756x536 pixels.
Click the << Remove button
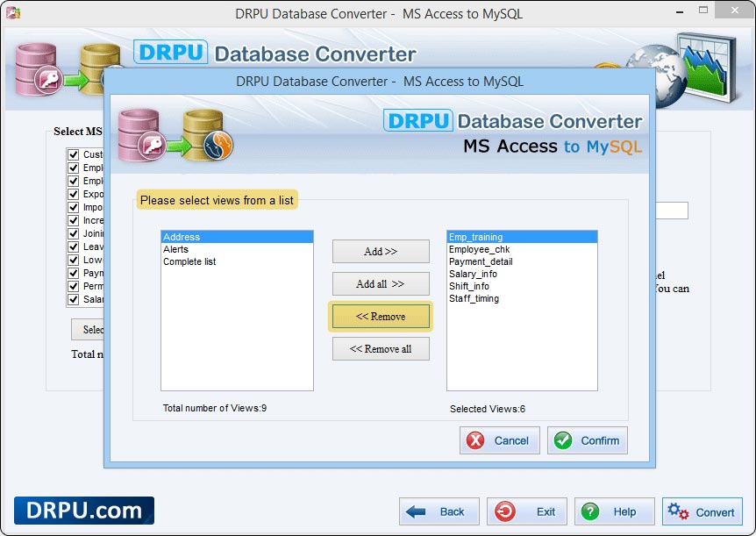tap(381, 317)
